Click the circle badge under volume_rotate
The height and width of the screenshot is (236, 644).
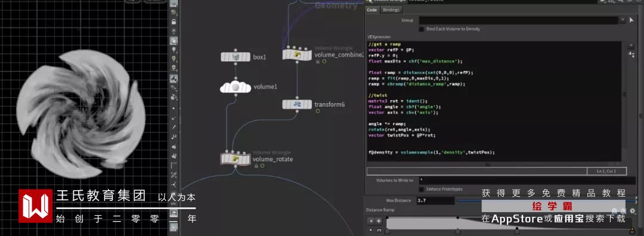[x=262, y=166]
